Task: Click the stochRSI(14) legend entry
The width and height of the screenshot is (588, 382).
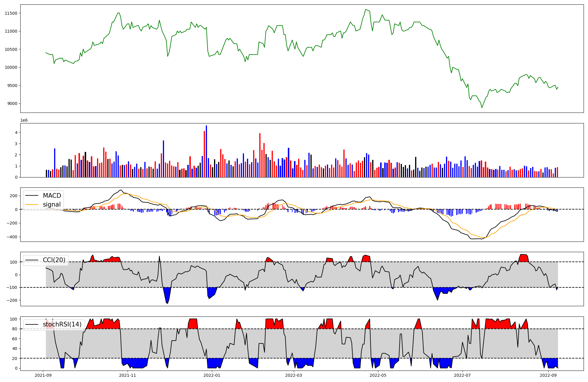Action: point(62,324)
